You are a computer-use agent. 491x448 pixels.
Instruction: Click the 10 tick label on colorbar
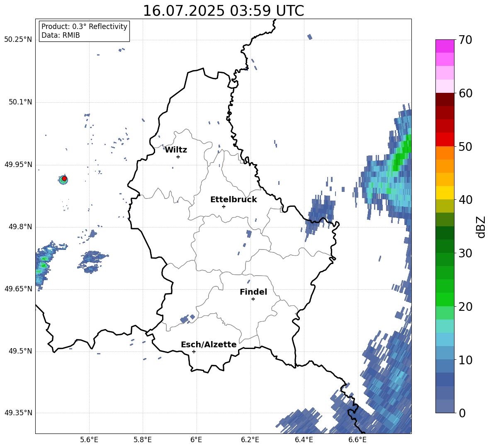click(465, 360)
